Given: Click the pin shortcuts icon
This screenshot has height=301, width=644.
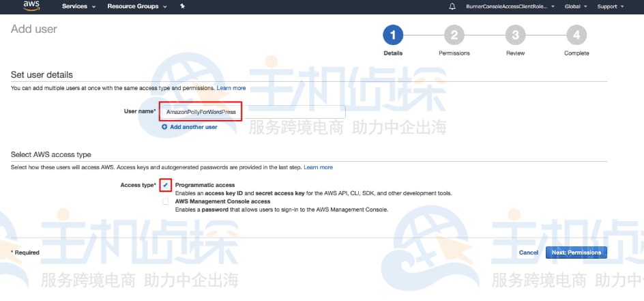Looking at the screenshot, I should 182,7.
